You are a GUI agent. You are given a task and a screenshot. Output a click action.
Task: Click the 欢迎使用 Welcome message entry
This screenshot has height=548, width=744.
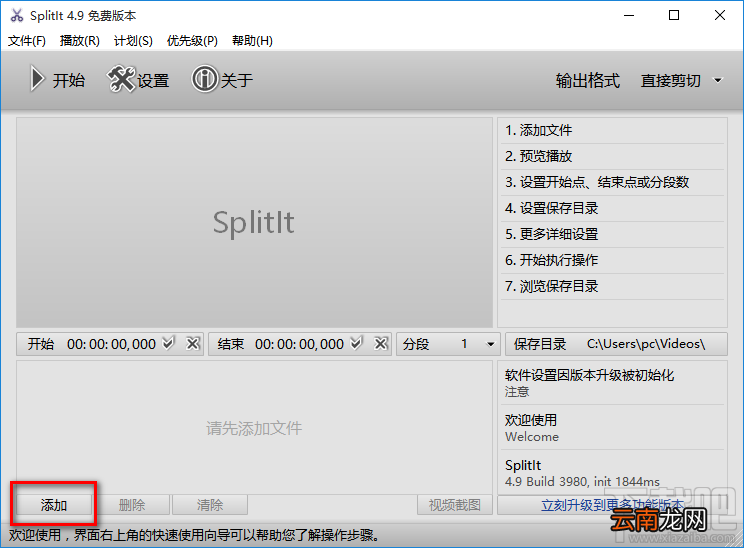point(612,427)
